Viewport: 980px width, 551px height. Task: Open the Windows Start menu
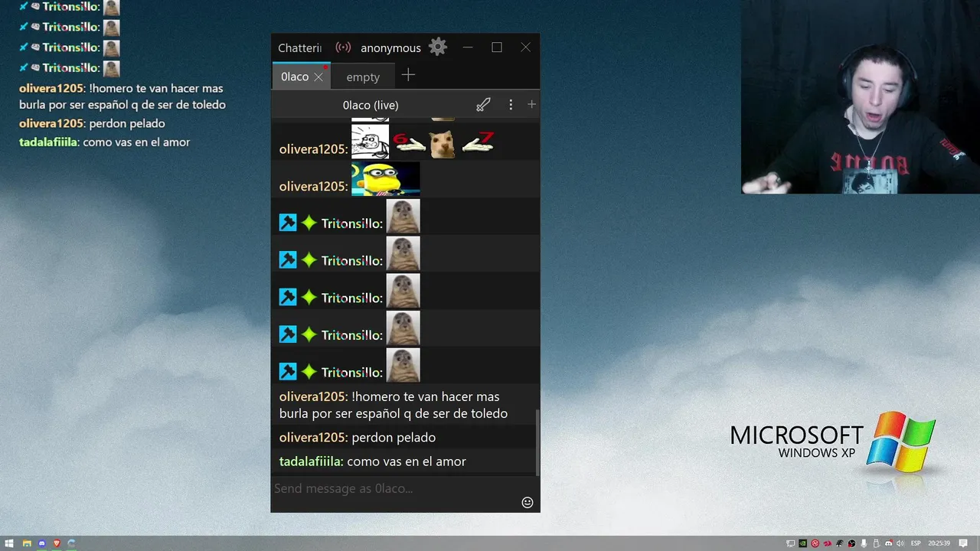click(x=9, y=543)
